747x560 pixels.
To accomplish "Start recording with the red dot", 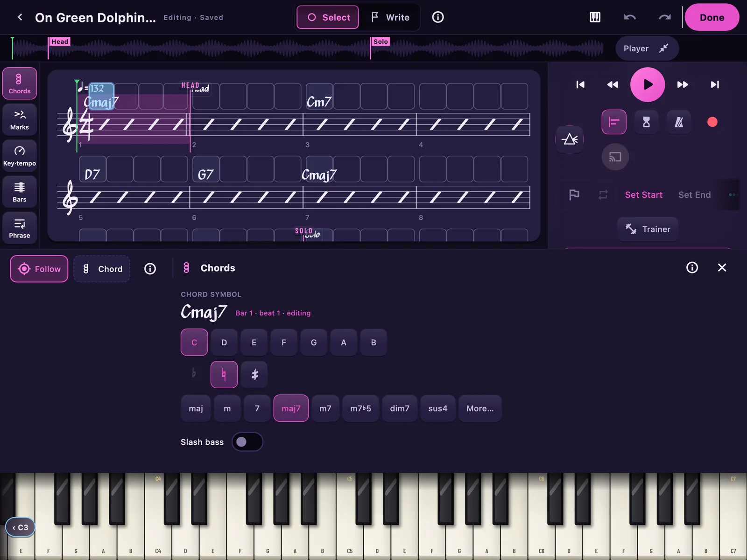I will click(712, 122).
